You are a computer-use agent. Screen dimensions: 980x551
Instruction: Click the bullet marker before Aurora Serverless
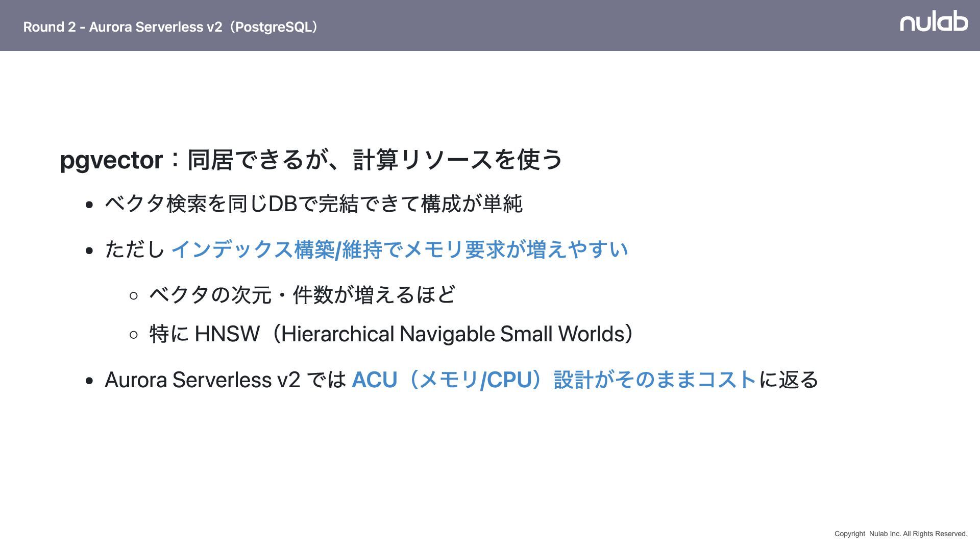(x=90, y=381)
